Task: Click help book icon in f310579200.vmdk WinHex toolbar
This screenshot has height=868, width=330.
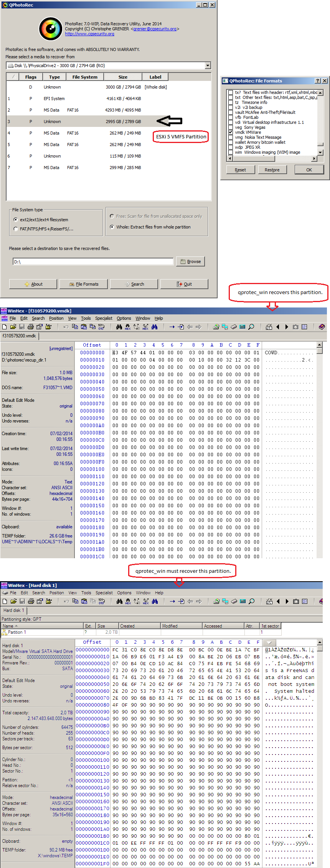Action: point(322,327)
